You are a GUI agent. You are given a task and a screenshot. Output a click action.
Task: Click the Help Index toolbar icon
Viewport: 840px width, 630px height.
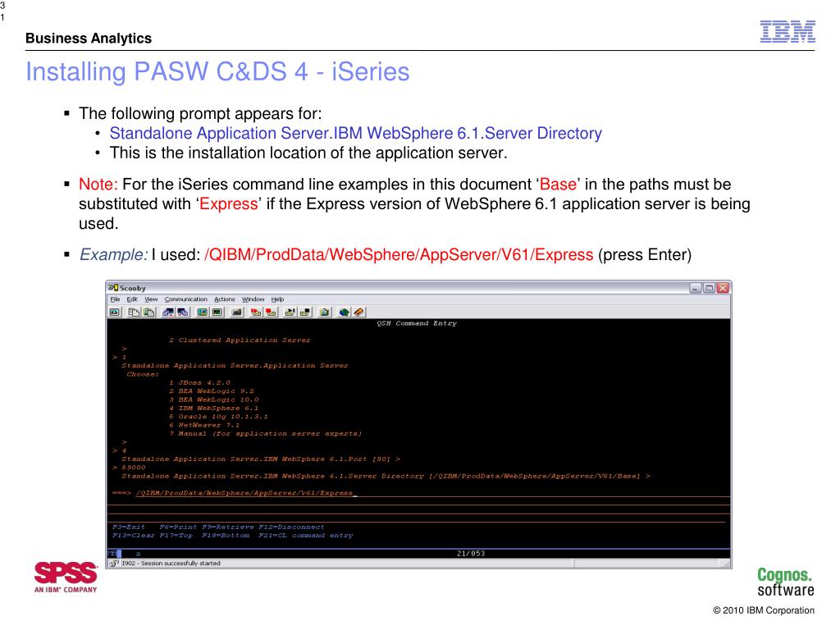click(x=358, y=312)
